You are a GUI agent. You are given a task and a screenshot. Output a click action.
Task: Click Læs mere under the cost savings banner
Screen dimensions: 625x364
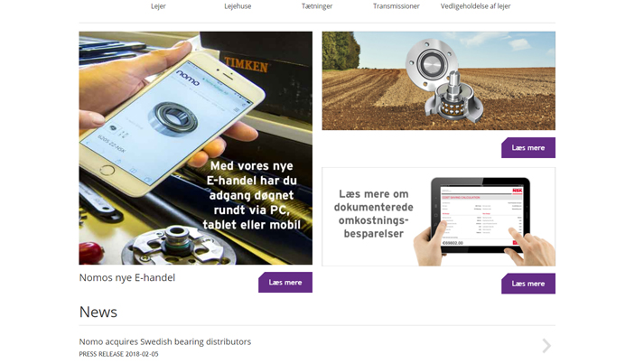(528, 284)
